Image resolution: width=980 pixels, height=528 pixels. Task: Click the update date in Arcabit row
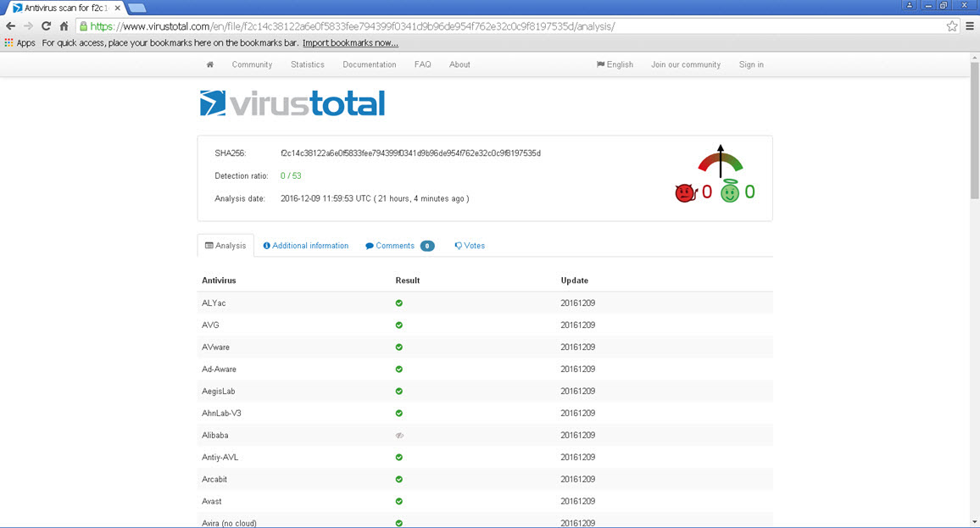coord(578,479)
